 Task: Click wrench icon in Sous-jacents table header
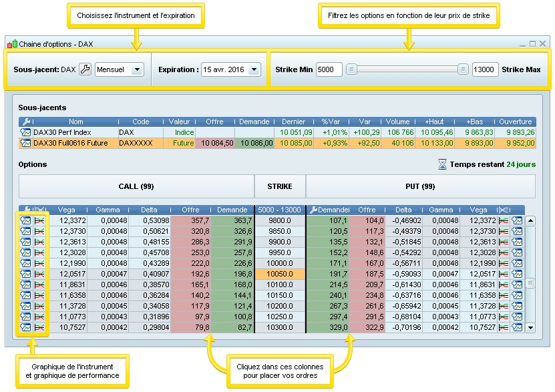26,122
